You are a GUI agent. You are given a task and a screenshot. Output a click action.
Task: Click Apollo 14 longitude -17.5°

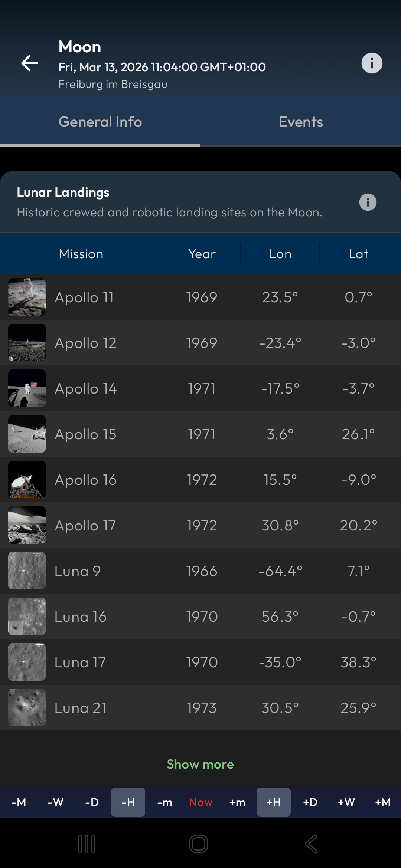click(280, 388)
